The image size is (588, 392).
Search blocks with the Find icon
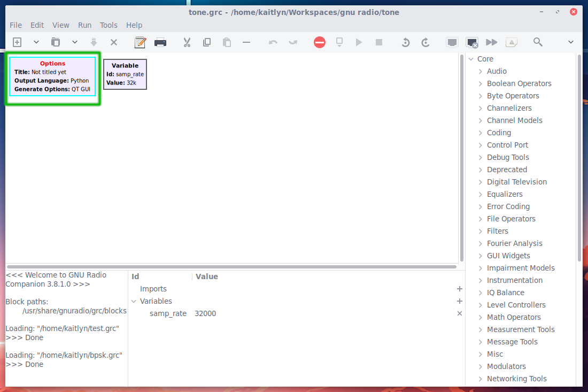[538, 42]
